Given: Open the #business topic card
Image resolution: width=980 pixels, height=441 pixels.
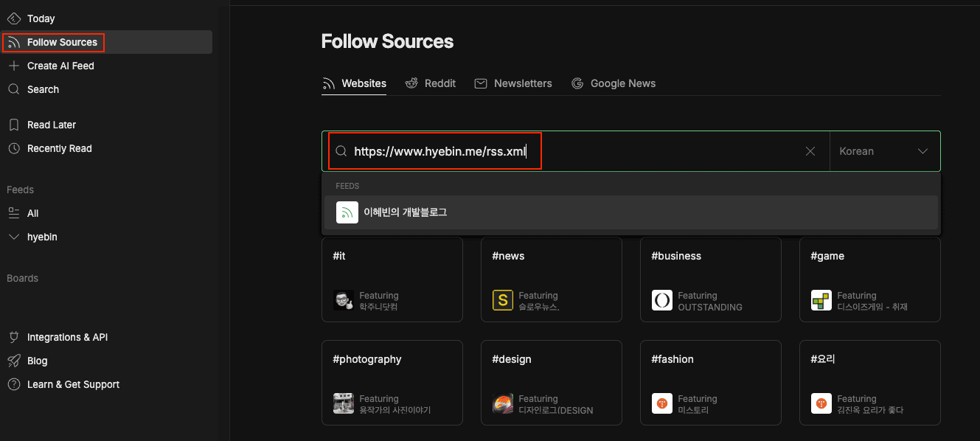Looking at the screenshot, I should [x=710, y=279].
